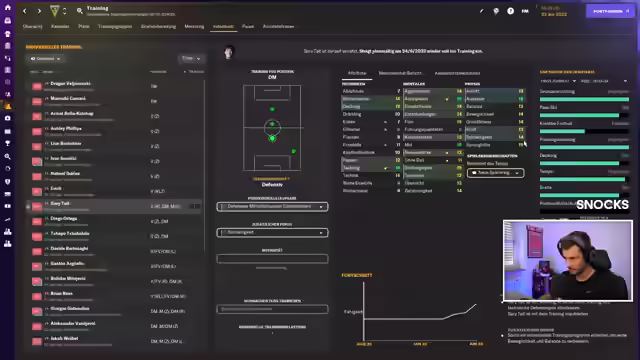
Task: Select Gary Tait row in player list
Action: 114,207
